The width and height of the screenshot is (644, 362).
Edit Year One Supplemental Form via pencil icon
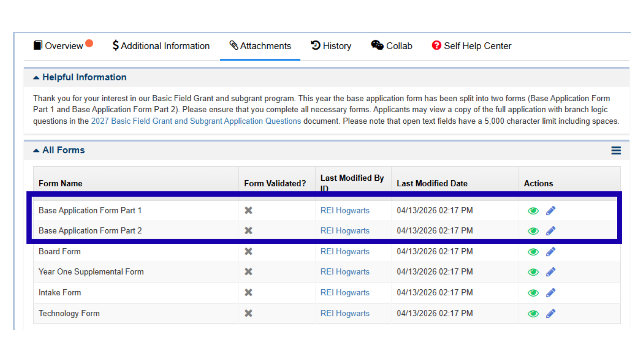(x=550, y=272)
